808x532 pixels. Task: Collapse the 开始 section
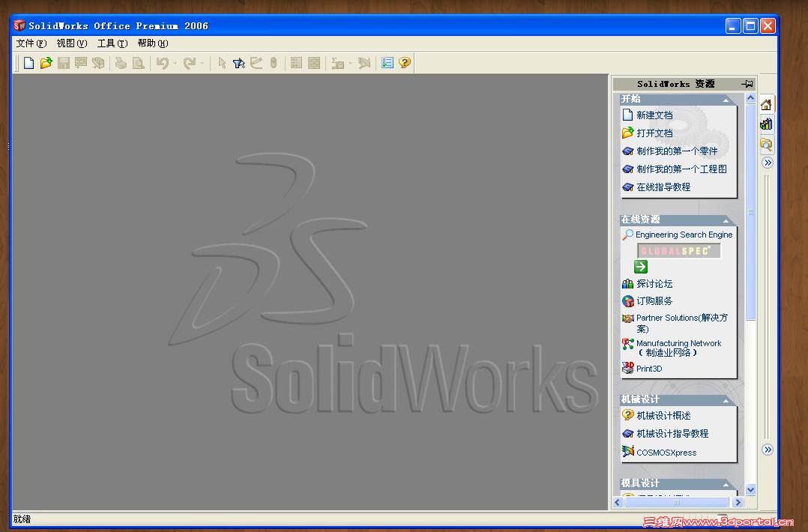coord(726,100)
